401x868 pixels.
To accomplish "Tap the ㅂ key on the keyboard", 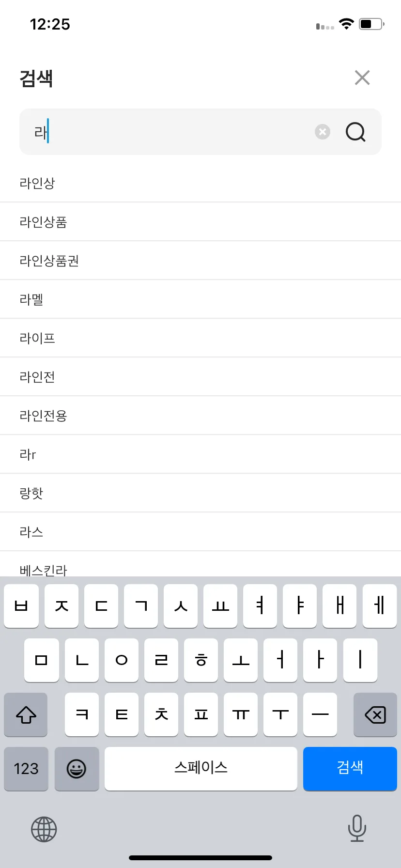I will 21,606.
